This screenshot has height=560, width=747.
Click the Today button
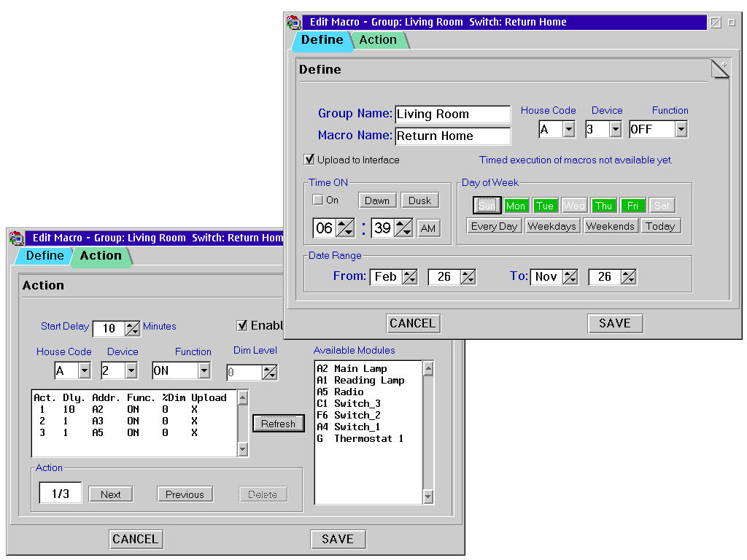(x=660, y=226)
